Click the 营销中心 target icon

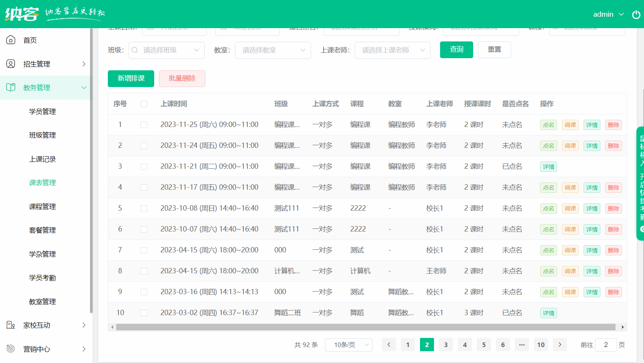[x=11, y=349]
